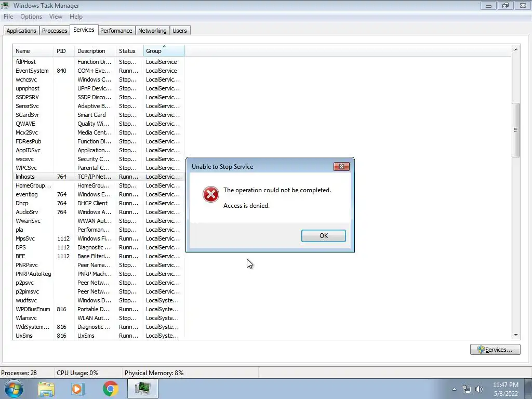Select the WPDBusEnum service row
532x399 pixels.
pyautogui.click(x=98, y=309)
